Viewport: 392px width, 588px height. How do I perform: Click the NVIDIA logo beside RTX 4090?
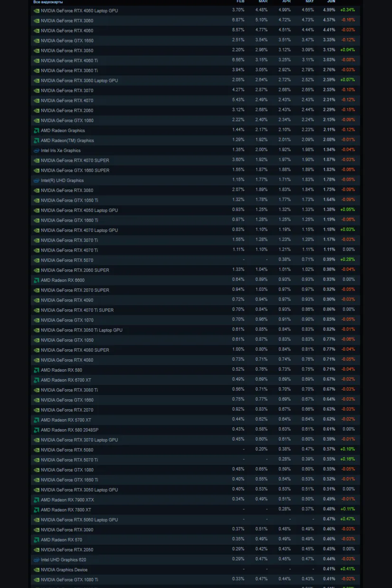[x=37, y=300]
